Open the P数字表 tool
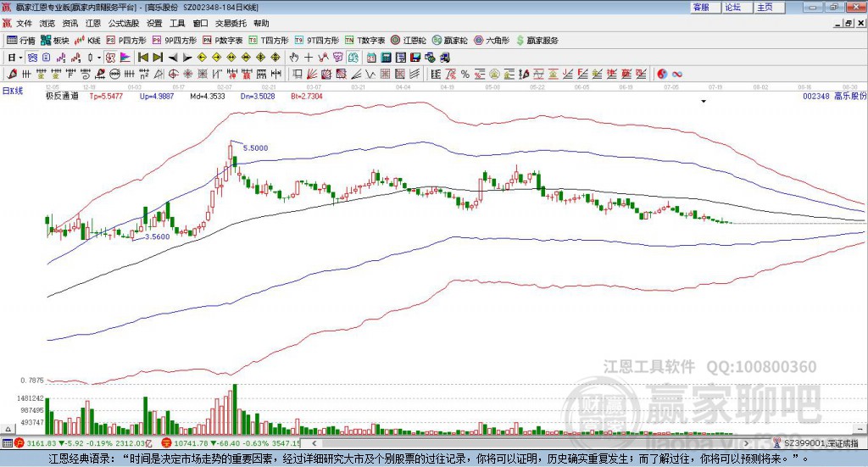The image size is (868, 467). [223, 41]
